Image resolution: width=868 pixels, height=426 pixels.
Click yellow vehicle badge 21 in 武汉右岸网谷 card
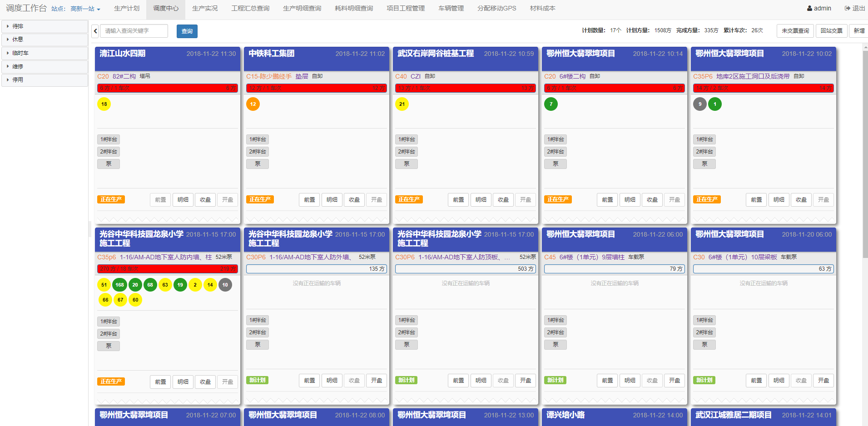tap(402, 104)
